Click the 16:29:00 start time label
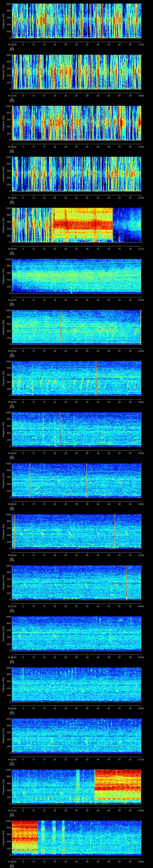This screenshot has height=868, width=153. [12, 708]
